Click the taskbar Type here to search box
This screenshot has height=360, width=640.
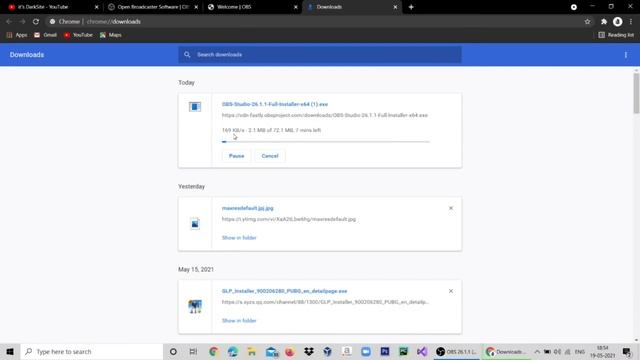point(92,351)
